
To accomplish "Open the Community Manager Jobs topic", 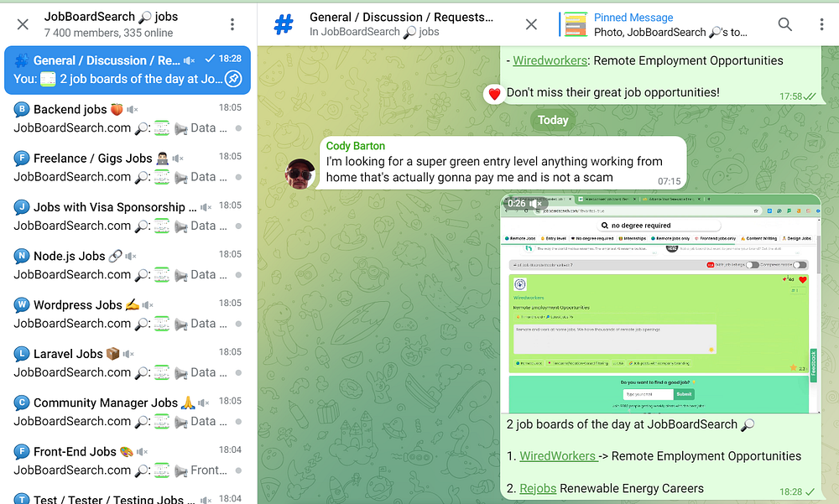I will [x=128, y=412].
